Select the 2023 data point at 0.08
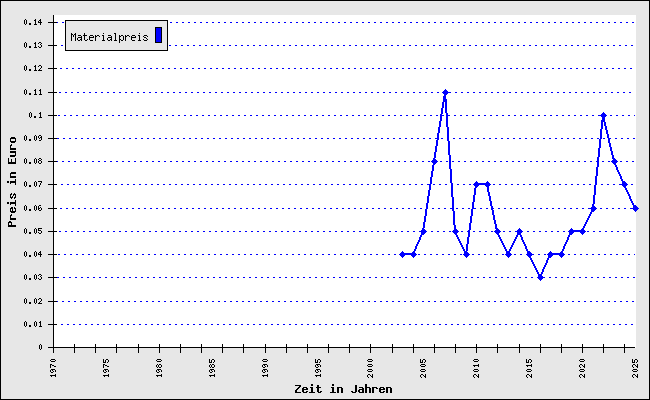 [x=614, y=161]
